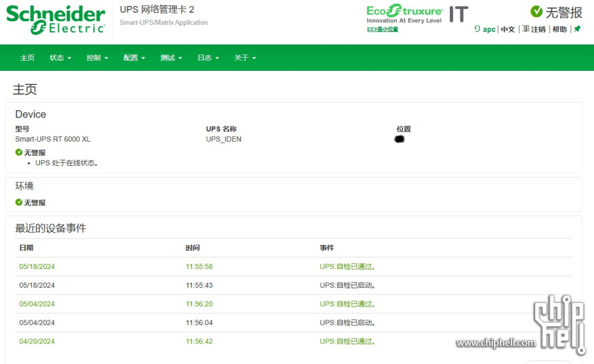Screen dimensions: 594x364
Task: Click the 11:55:58 time entry
Action: (199, 266)
